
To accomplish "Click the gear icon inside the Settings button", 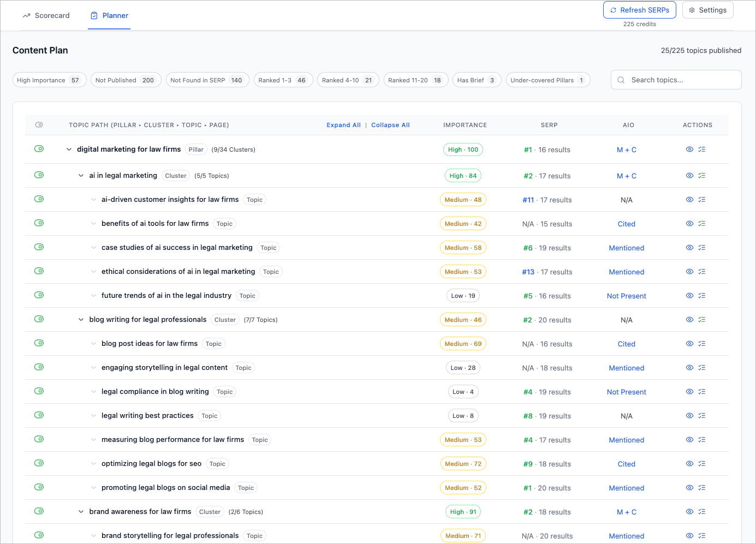I will (692, 10).
